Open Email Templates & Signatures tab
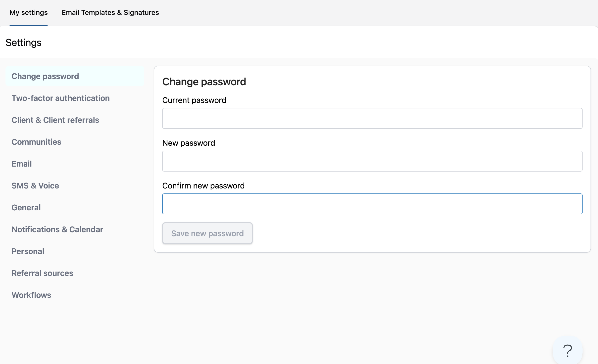This screenshot has height=364, width=598. pyautogui.click(x=110, y=13)
